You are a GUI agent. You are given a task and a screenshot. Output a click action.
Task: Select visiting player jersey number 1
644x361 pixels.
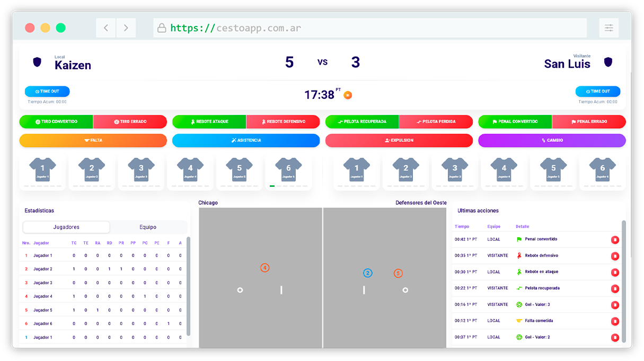tap(356, 170)
